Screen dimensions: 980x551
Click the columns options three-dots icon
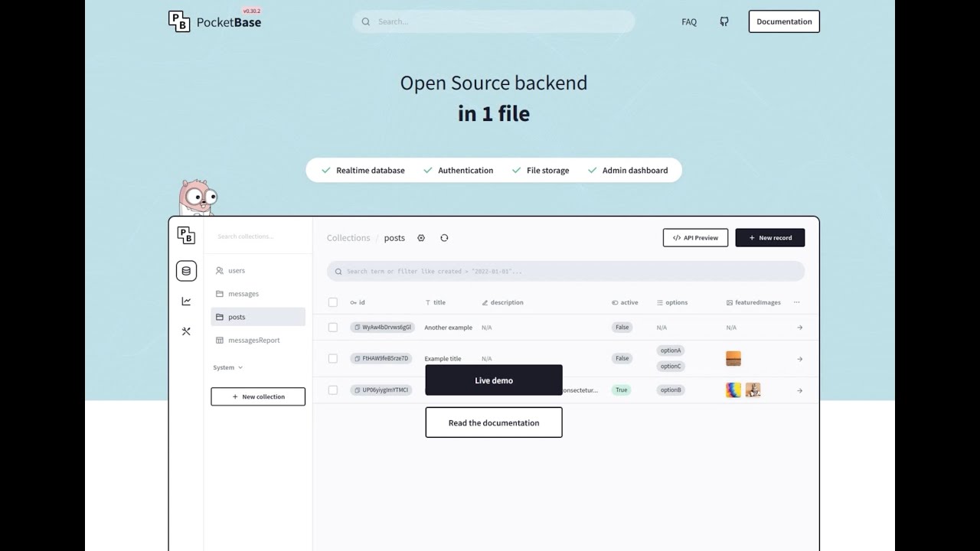pos(797,302)
